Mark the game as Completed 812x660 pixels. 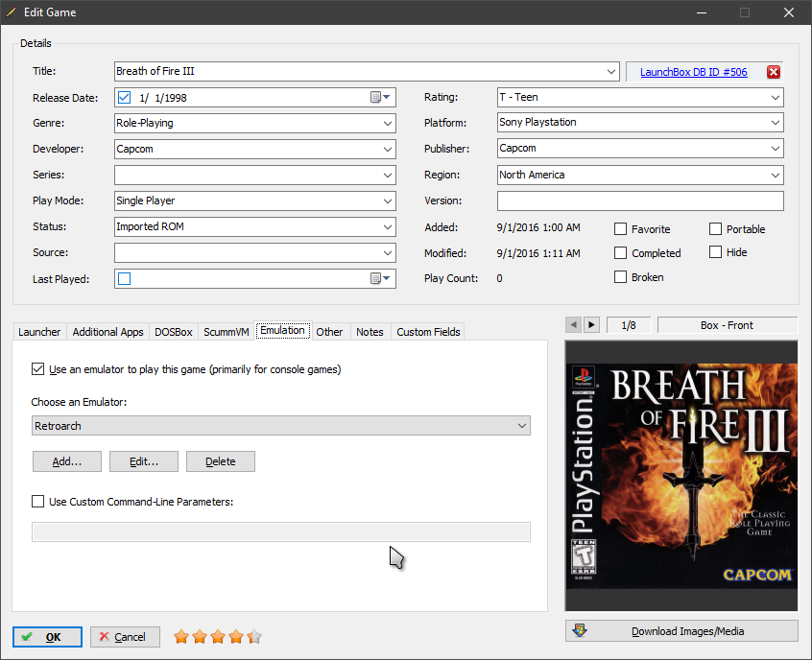pyautogui.click(x=620, y=252)
